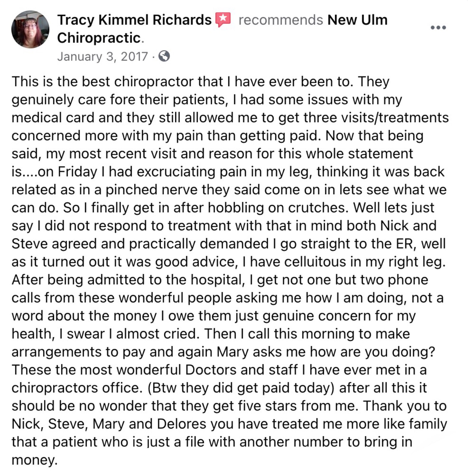Open the three-dot post options menu
Image resolution: width=468 pixels, height=476 pixels.
coord(438,28)
